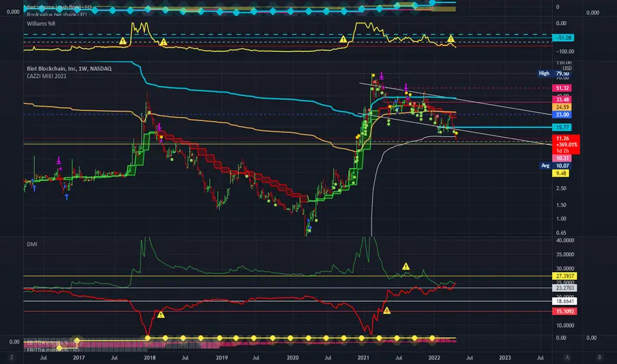Click the -51.08 Williams %R value label

(563, 38)
